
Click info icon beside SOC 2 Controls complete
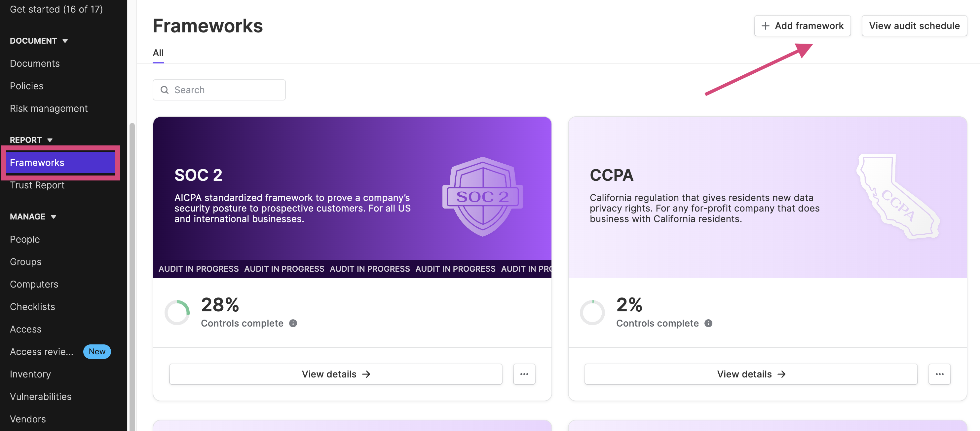(x=293, y=323)
